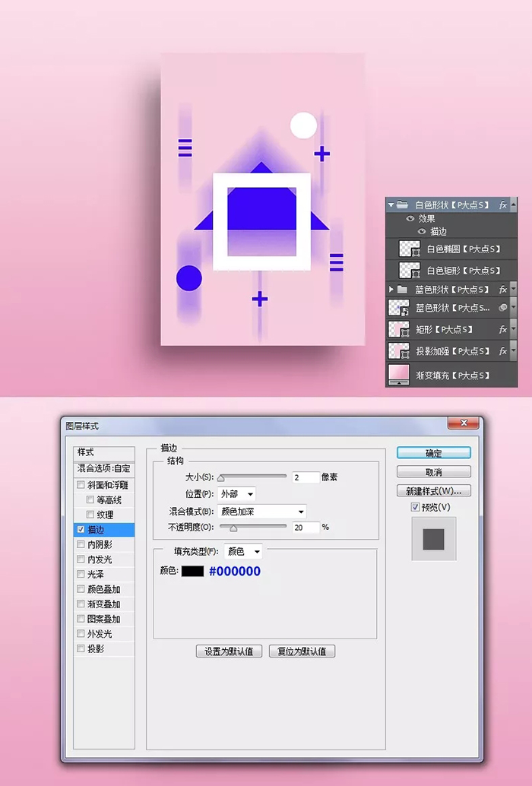The image size is (532, 786).
Task: Open the 位置 position dropdown
Action: 236,494
